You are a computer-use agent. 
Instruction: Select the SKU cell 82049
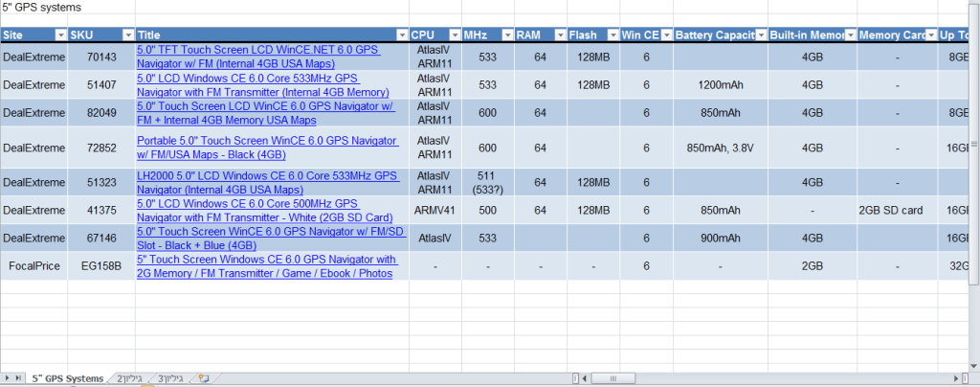click(101, 113)
